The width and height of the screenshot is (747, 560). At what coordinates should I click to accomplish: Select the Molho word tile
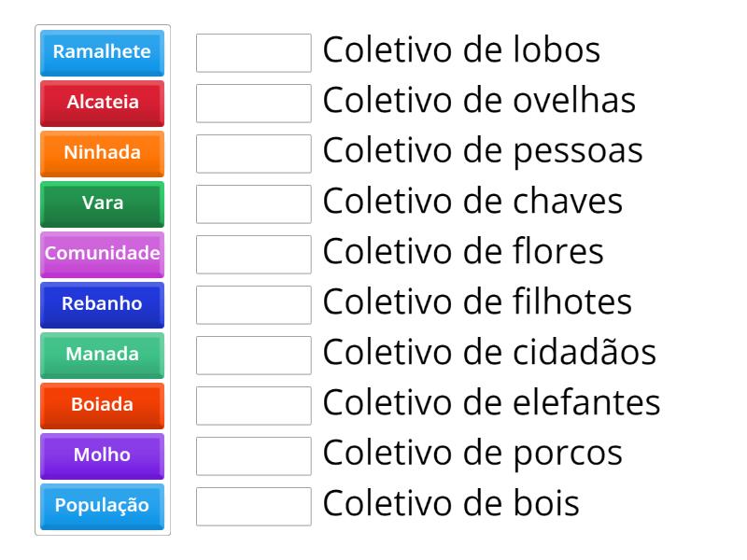(x=101, y=456)
